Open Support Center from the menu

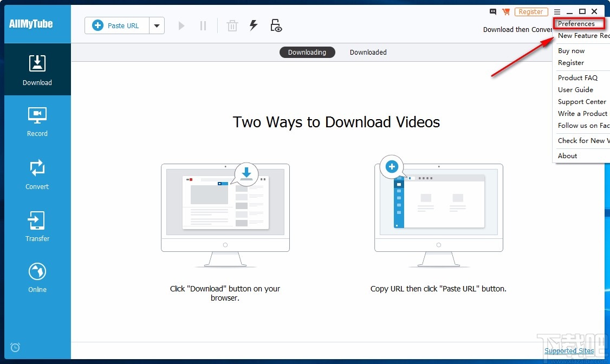(582, 101)
